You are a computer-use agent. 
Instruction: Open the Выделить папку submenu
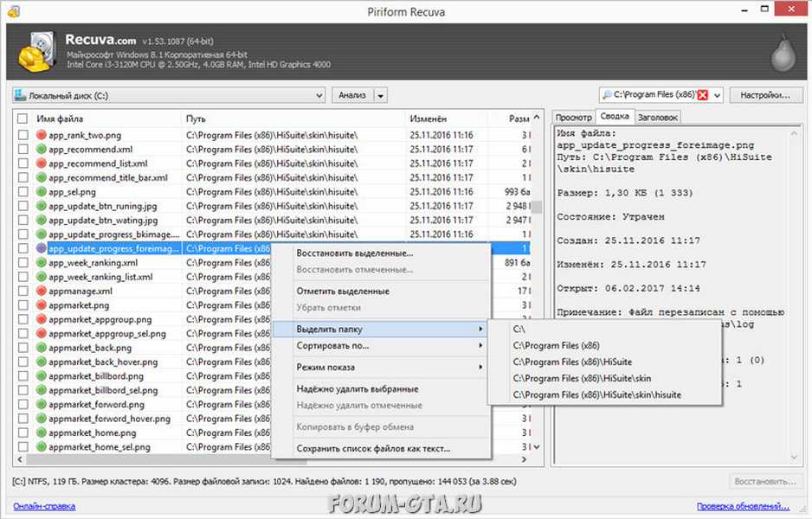382,329
